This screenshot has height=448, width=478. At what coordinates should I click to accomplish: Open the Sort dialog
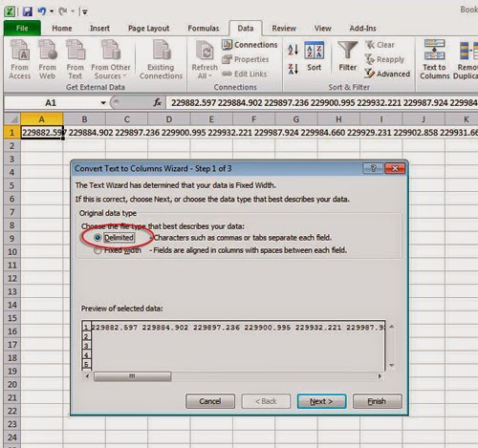pos(315,56)
